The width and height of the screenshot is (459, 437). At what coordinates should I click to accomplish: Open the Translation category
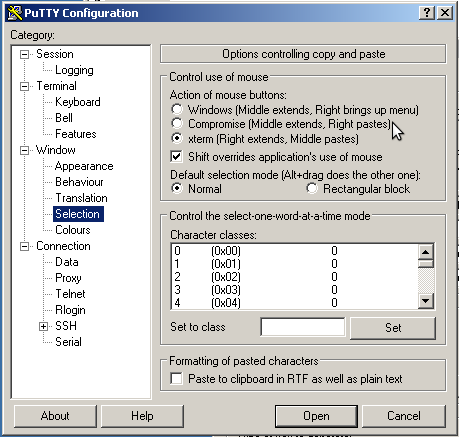tap(81, 198)
